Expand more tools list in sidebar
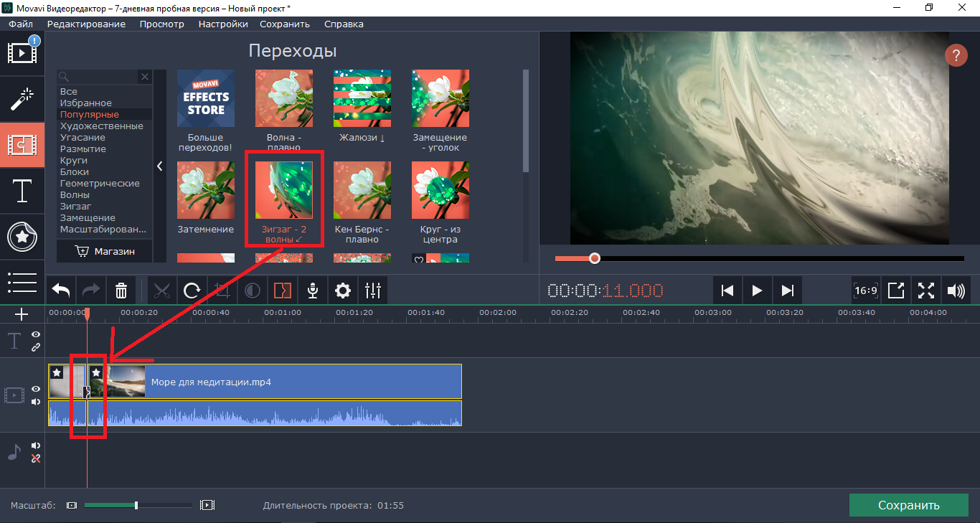980x523 pixels. click(x=22, y=283)
